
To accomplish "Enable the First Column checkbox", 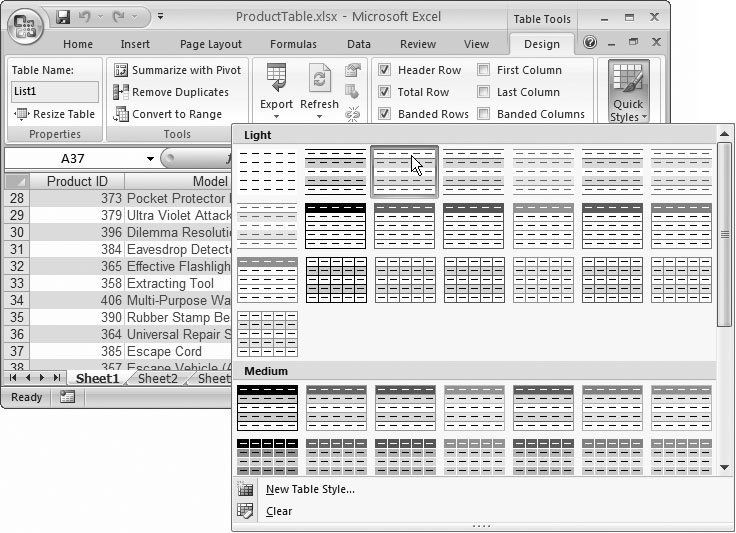I will click(x=484, y=70).
